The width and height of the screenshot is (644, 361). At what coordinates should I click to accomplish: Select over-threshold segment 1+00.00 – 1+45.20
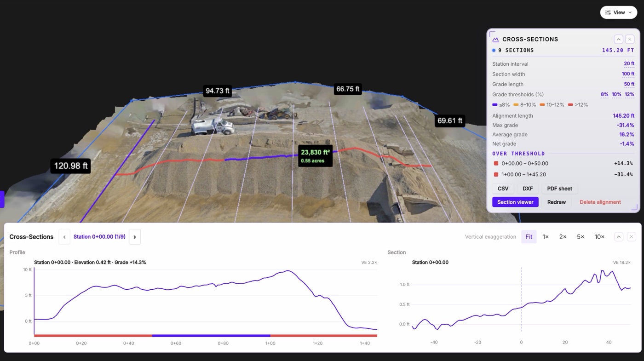pos(563,174)
